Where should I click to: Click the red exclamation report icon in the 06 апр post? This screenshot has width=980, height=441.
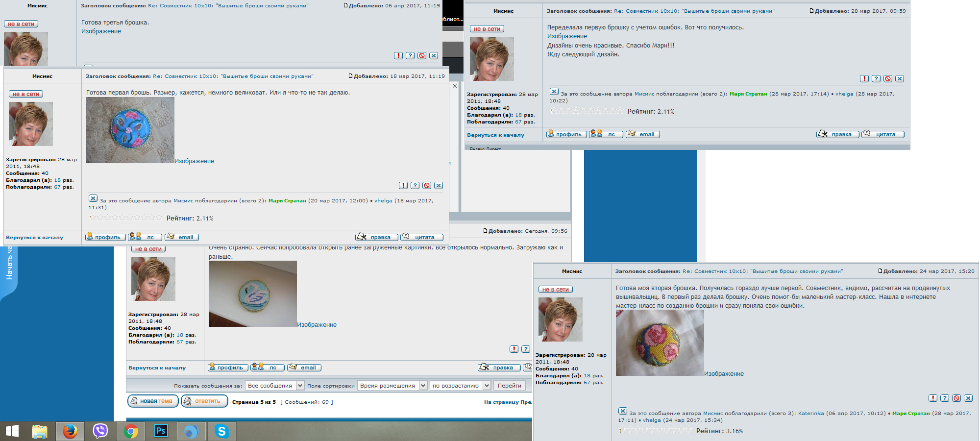click(398, 56)
